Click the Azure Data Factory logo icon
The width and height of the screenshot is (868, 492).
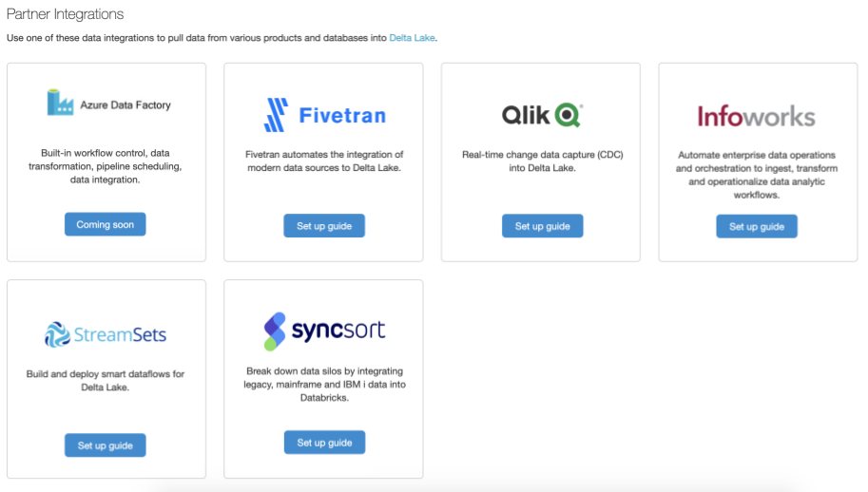[x=60, y=103]
